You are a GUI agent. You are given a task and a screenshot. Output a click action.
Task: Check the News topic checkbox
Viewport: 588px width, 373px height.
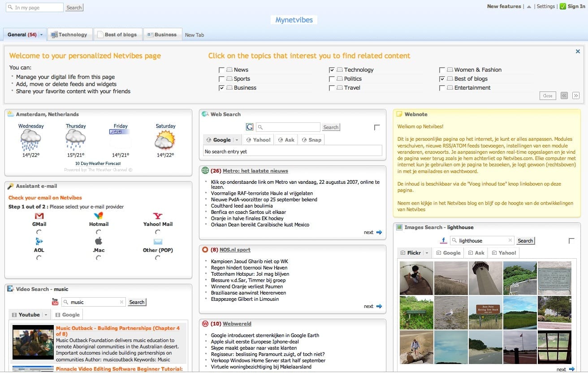pyautogui.click(x=221, y=70)
